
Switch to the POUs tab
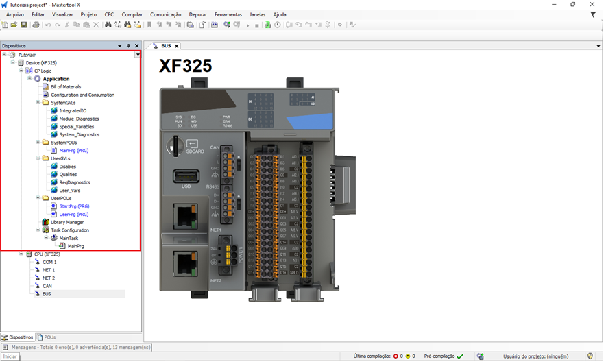[x=47, y=337]
